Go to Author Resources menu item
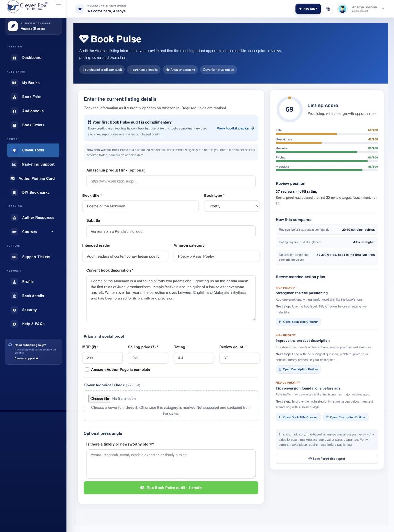 (33, 218)
